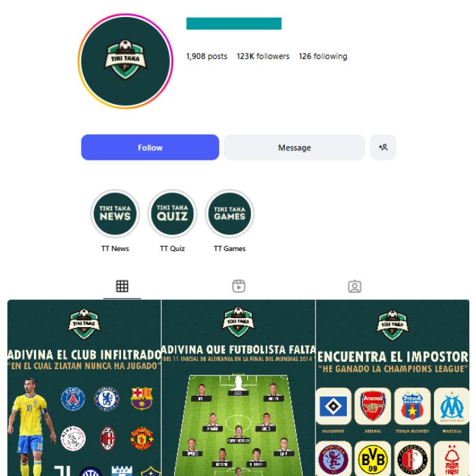Open the Adivina el club infiltrado post

coord(84,388)
